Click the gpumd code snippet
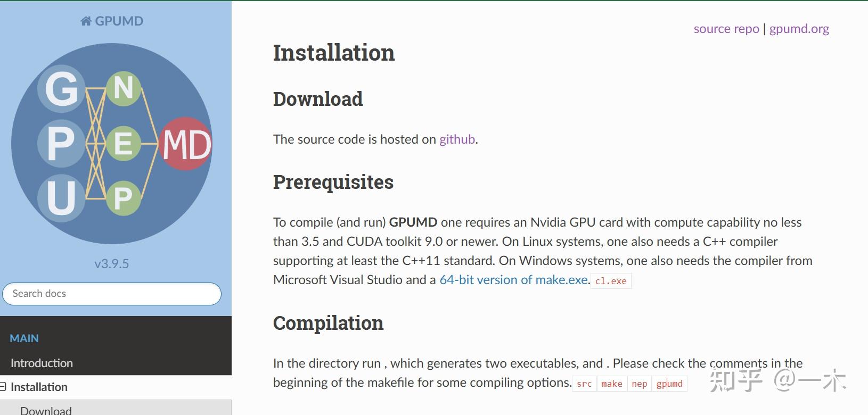Viewport: 868px width, 415px height. click(x=670, y=384)
